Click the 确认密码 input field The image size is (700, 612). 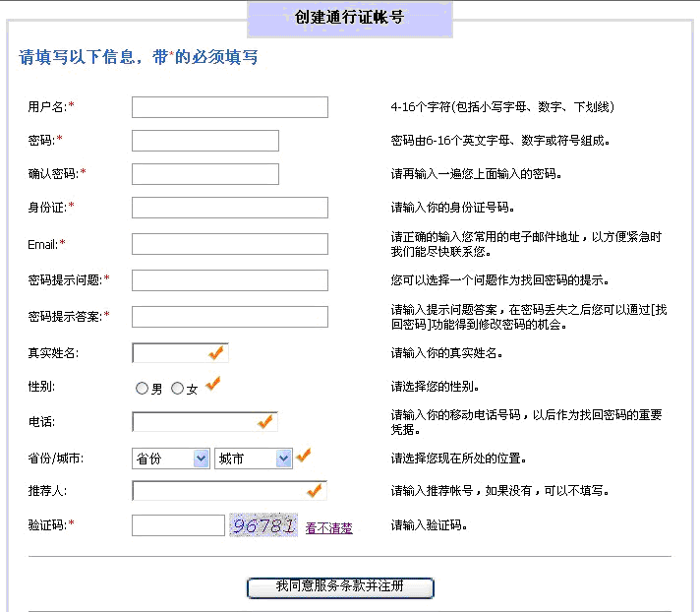204,174
